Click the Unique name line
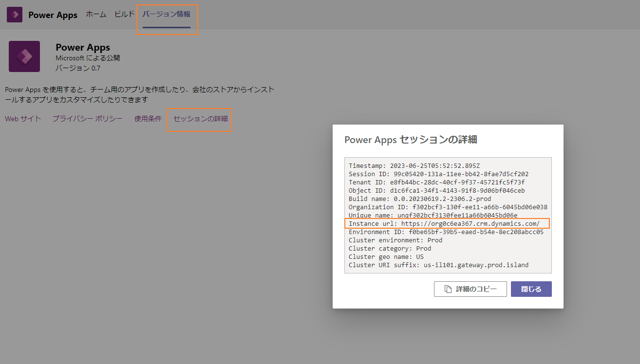The image size is (640, 364). click(x=433, y=216)
